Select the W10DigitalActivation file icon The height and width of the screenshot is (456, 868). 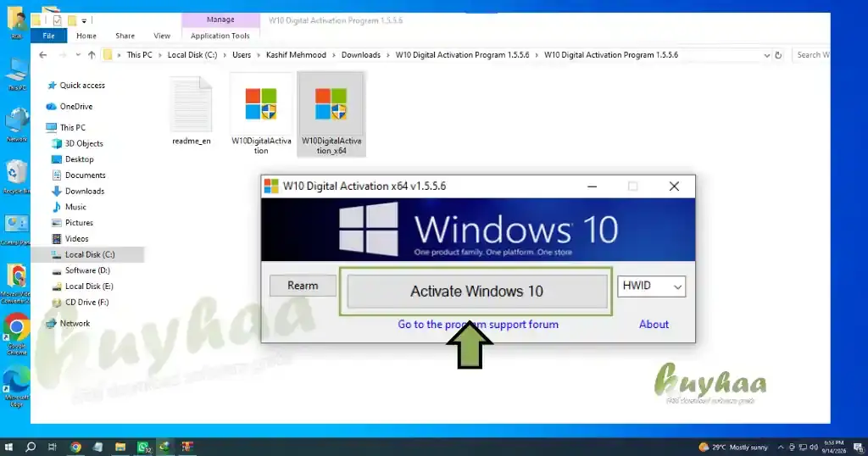pyautogui.click(x=261, y=114)
